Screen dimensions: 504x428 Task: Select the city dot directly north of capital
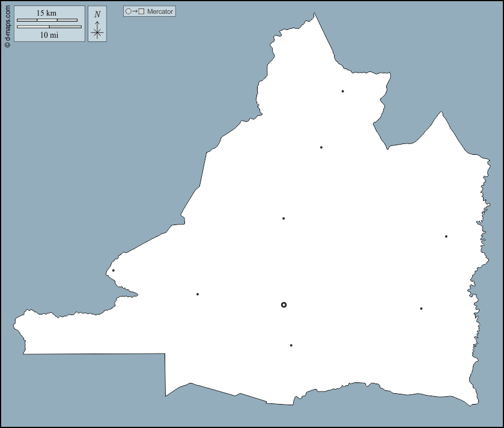point(284,219)
